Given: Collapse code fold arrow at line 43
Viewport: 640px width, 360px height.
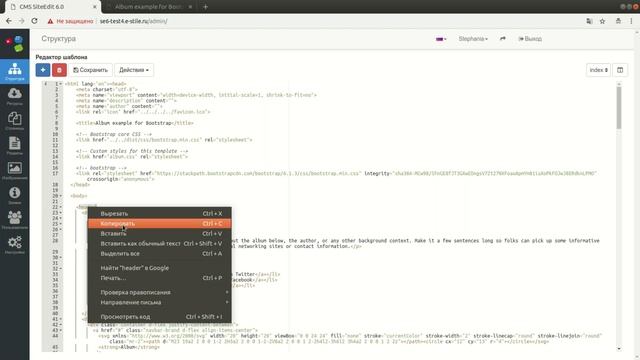Looking at the screenshot, I should tap(60, 330).
